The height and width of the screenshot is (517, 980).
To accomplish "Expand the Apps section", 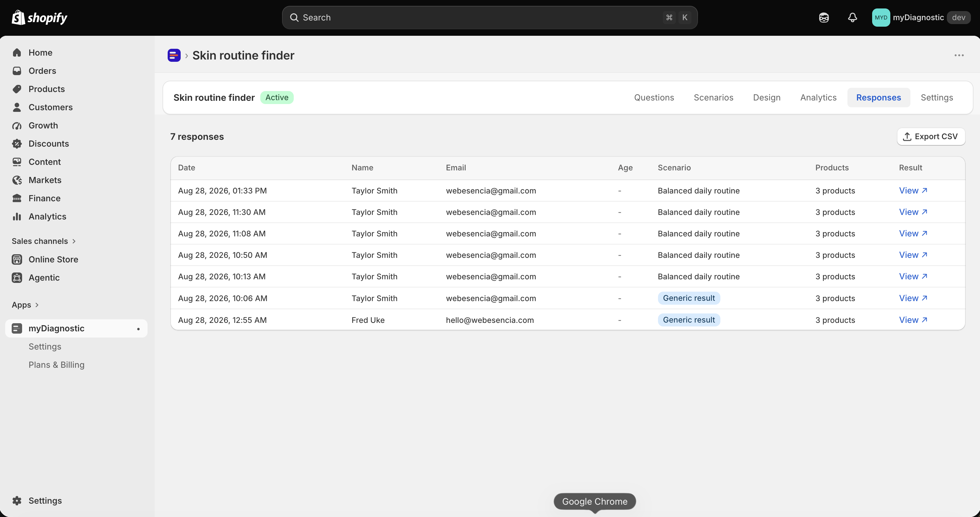I will pyautogui.click(x=25, y=305).
